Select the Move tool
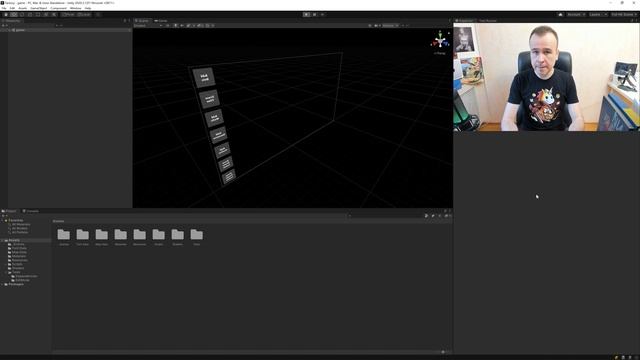This screenshot has width=640, height=360. 13,14
